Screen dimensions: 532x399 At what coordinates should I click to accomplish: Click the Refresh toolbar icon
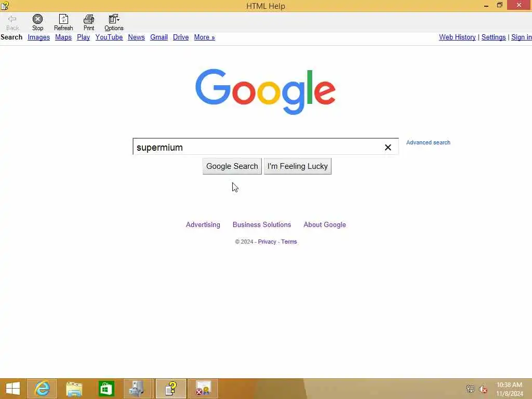pos(63,22)
